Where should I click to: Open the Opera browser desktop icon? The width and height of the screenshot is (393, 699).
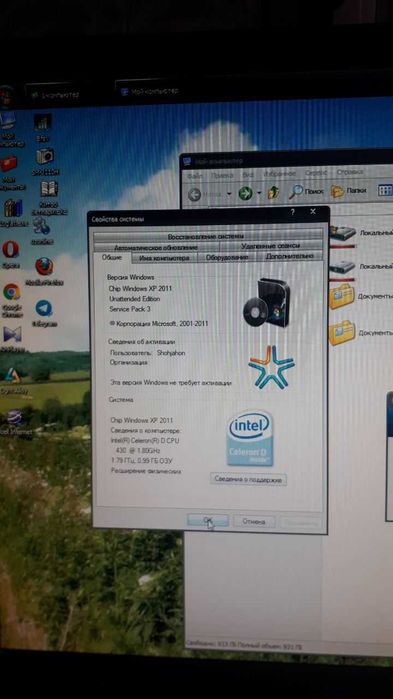(10, 249)
